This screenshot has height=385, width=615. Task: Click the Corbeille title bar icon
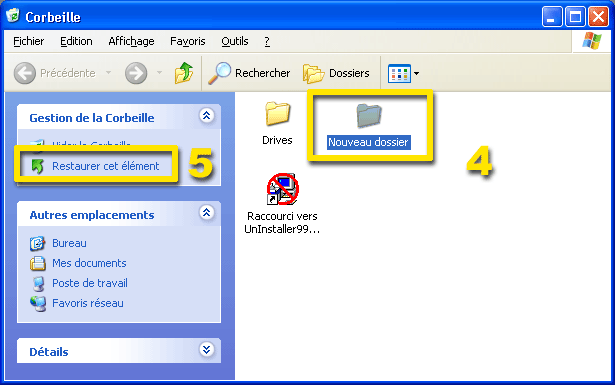[13, 16]
